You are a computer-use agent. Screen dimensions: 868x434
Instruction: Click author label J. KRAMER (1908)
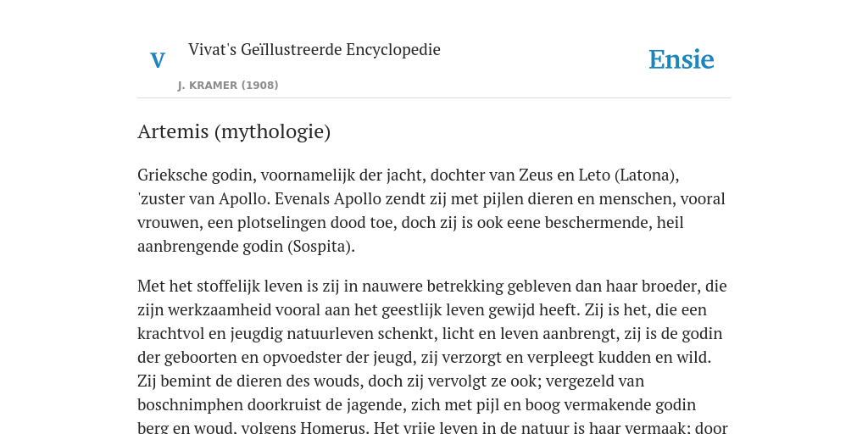[x=228, y=86]
